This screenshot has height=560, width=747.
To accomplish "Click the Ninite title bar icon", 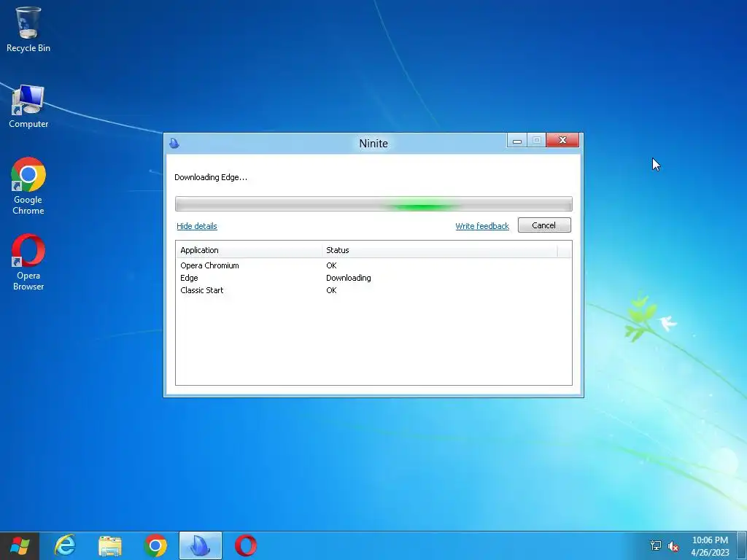I will click(x=174, y=143).
